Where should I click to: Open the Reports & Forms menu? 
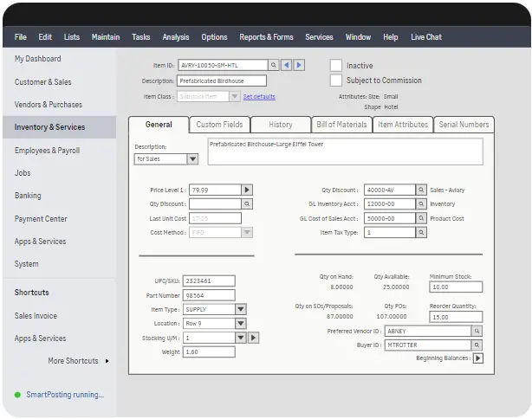point(266,37)
